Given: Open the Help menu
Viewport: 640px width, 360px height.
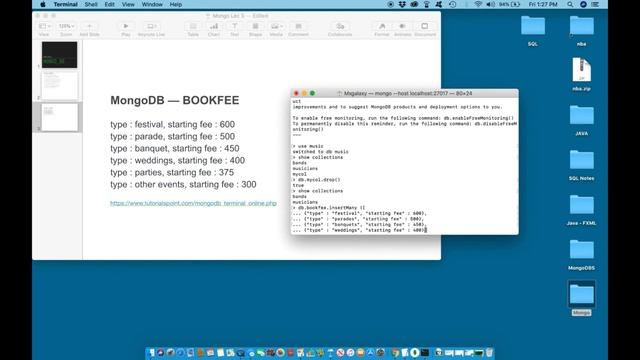Looking at the screenshot, I should 176,4.
